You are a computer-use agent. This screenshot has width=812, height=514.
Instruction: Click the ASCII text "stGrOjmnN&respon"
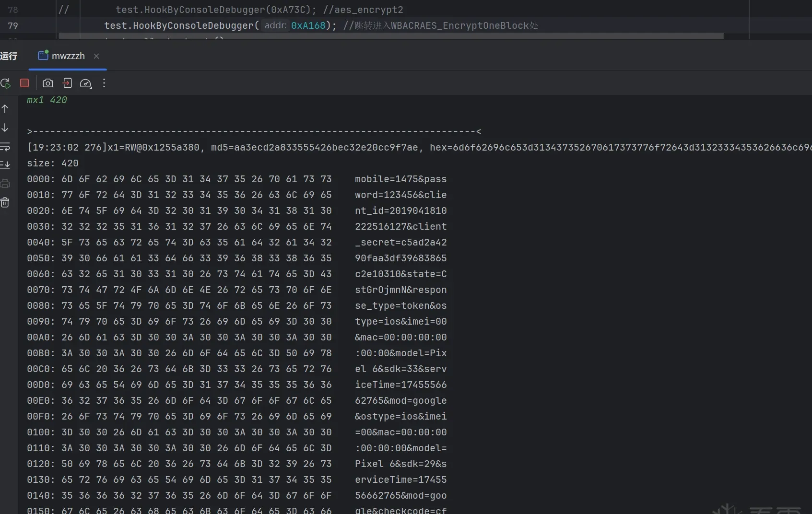(400, 290)
